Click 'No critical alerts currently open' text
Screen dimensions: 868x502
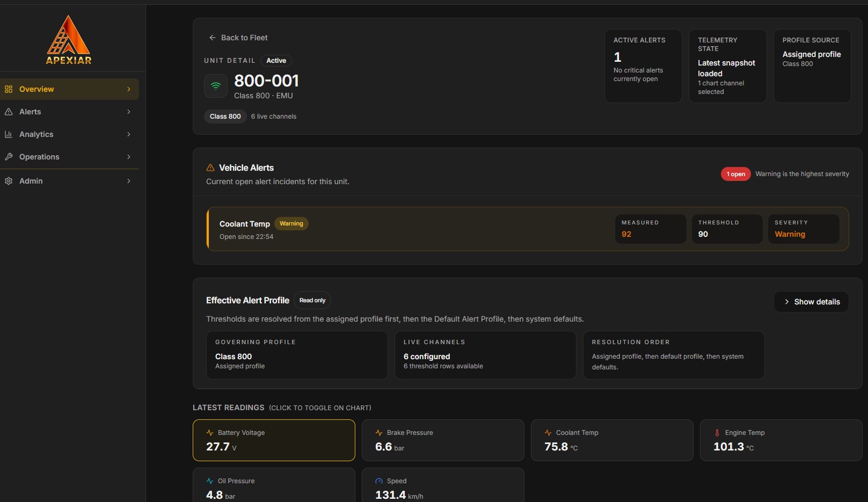[x=638, y=75]
